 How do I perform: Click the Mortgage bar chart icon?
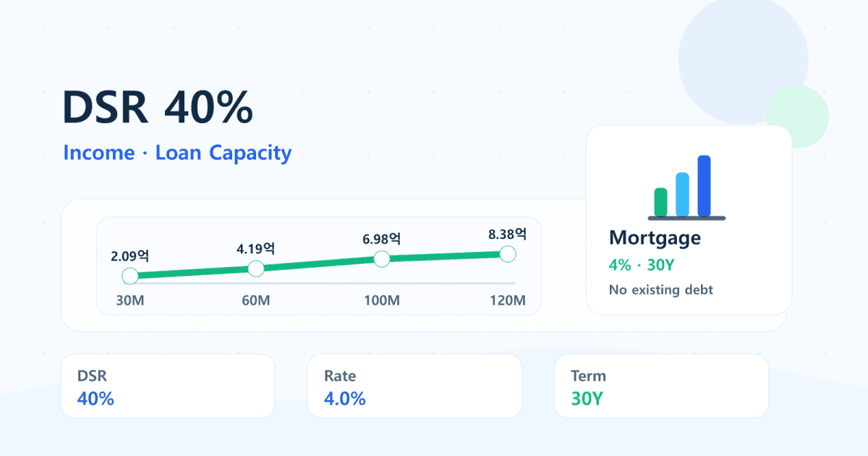pos(686,187)
